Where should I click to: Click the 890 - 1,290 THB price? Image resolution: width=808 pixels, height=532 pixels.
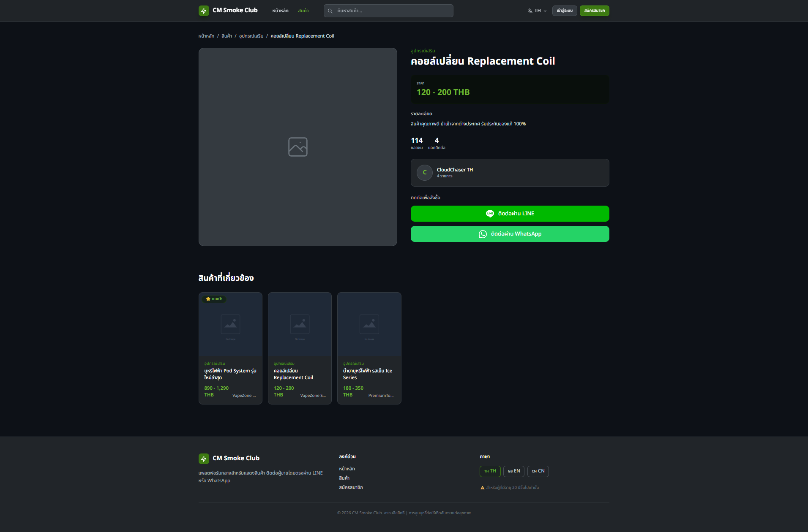pos(216,391)
